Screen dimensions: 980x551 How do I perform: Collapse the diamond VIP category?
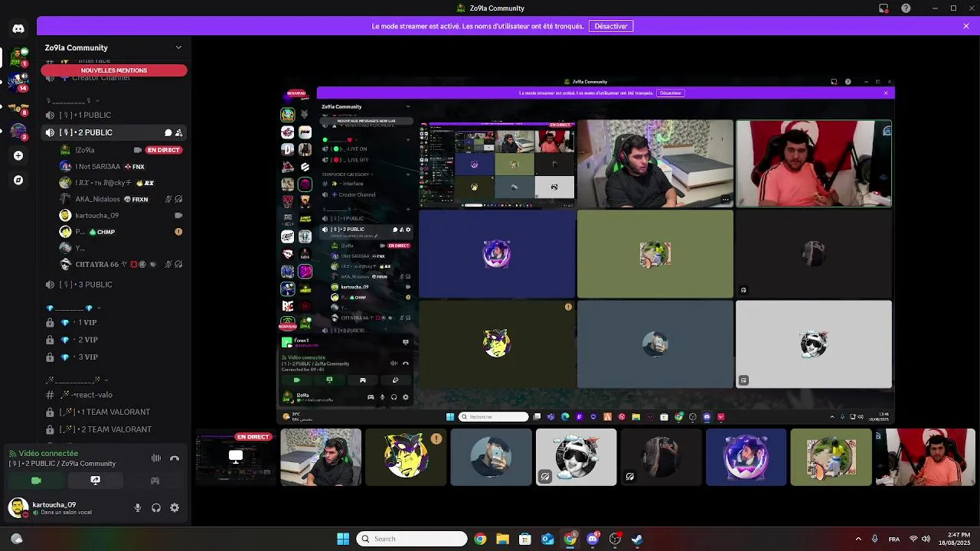(75, 308)
